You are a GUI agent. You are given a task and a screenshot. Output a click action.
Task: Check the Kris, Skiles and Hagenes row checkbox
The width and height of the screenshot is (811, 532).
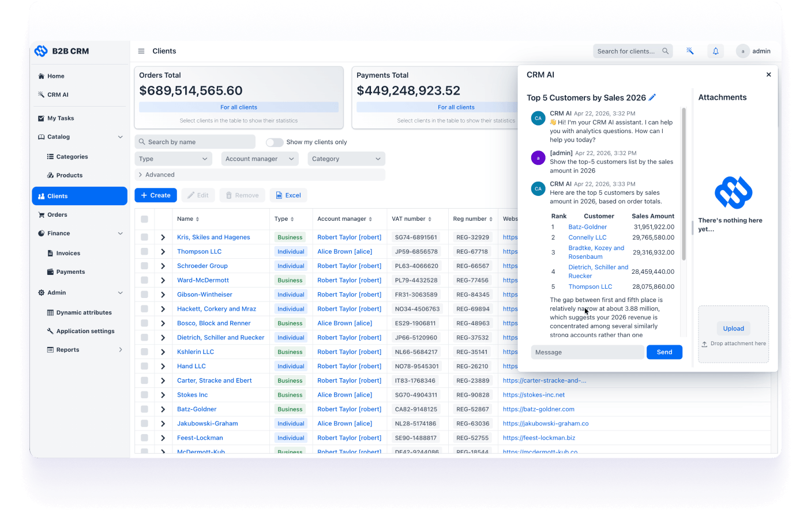pyautogui.click(x=144, y=237)
